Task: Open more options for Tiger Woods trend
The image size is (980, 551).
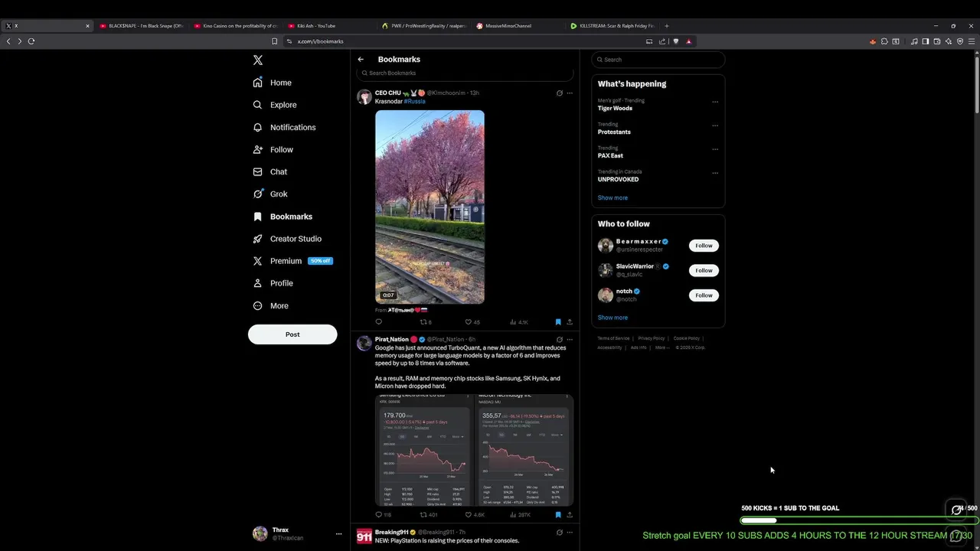Action: point(715,102)
